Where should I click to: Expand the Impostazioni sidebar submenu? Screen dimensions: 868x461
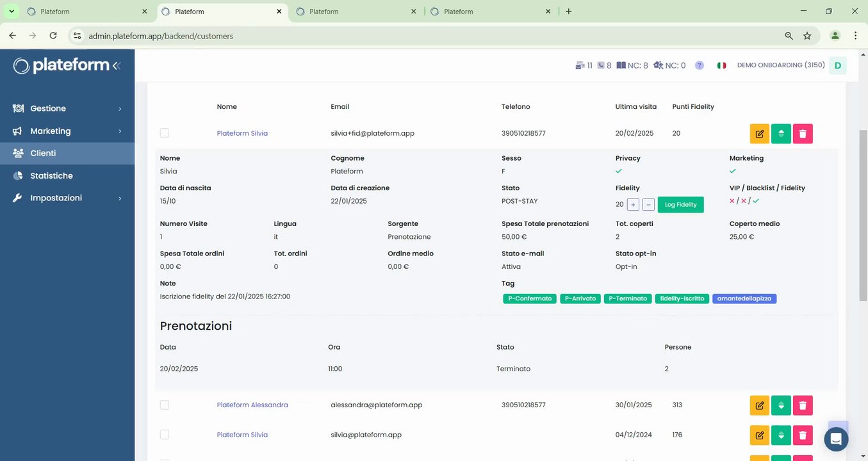67,198
